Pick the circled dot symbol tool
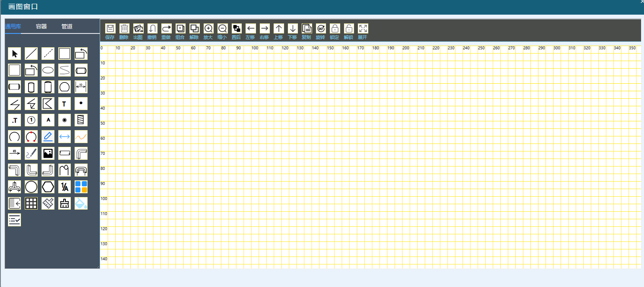Viewport: 644px width, 287px height. pyautogui.click(x=65, y=120)
